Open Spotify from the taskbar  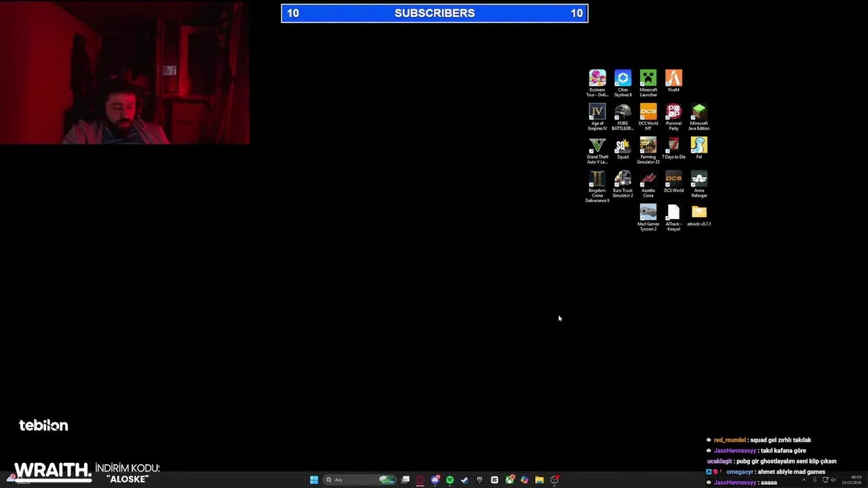coord(450,480)
